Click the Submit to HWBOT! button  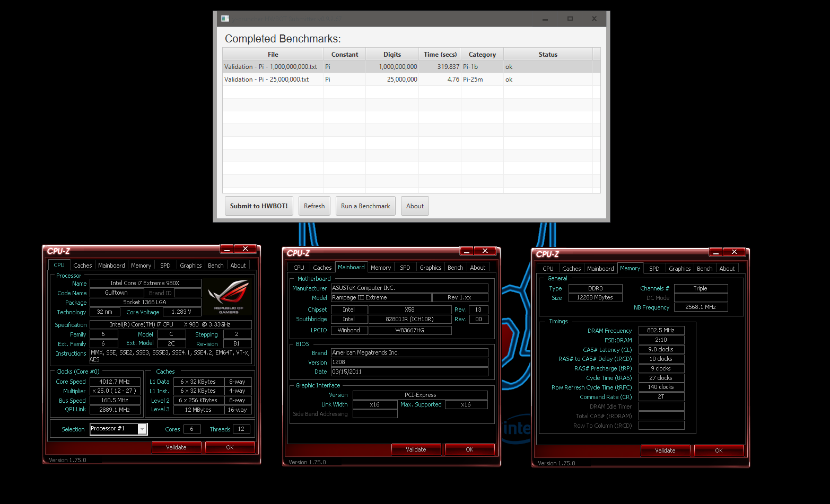coord(259,206)
